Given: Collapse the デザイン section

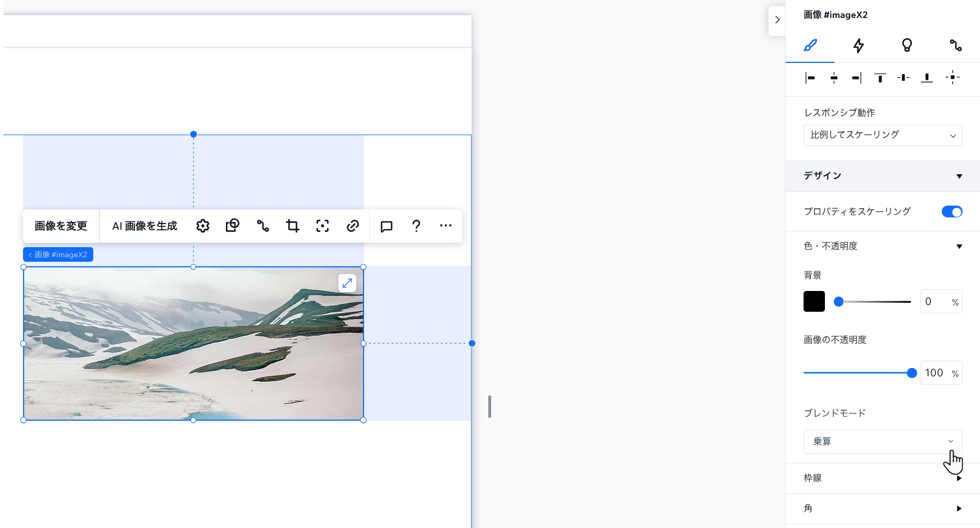Looking at the screenshot, I should [959, 176].
